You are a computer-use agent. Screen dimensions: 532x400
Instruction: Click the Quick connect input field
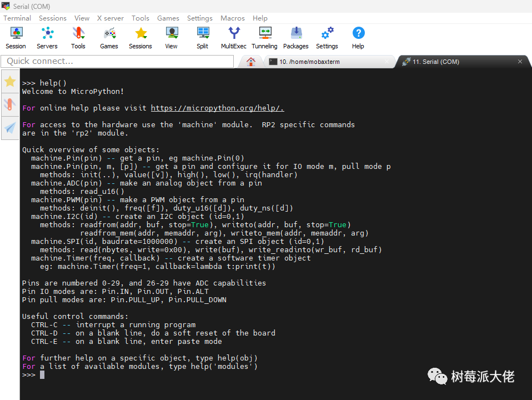pos(117,61)
